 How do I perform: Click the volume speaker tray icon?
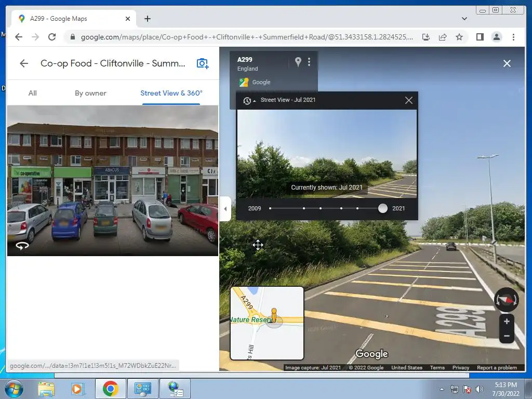point(479,389)
